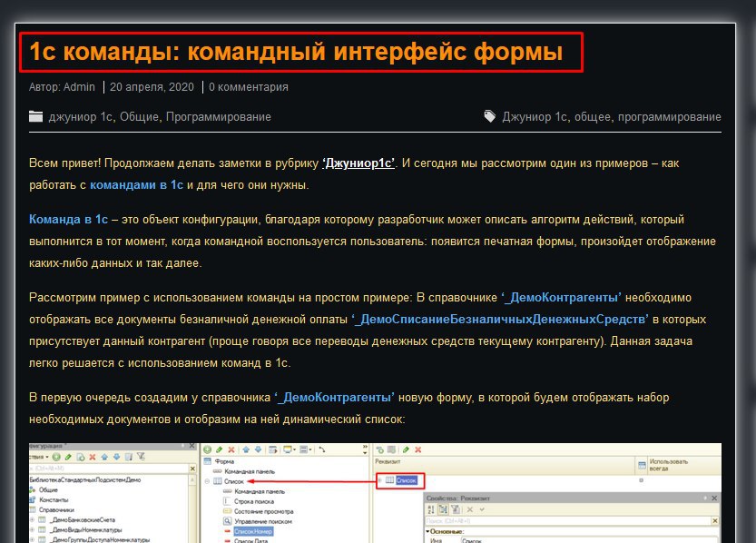Select Константы in the configuration tree
This screenshot has width=756, height=543.
click(54, 500)
